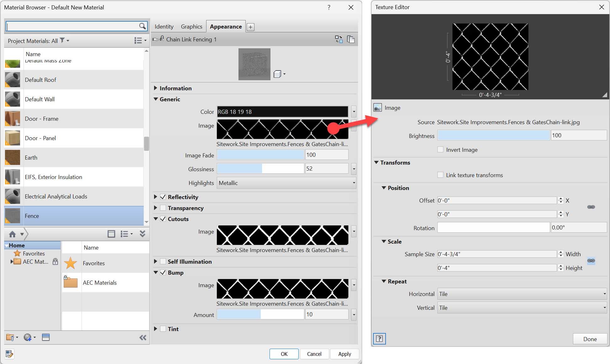This screenshot has width=610, height=364.
Task: Open the Texture Editor help icon
Action: (x=379, y=339)
